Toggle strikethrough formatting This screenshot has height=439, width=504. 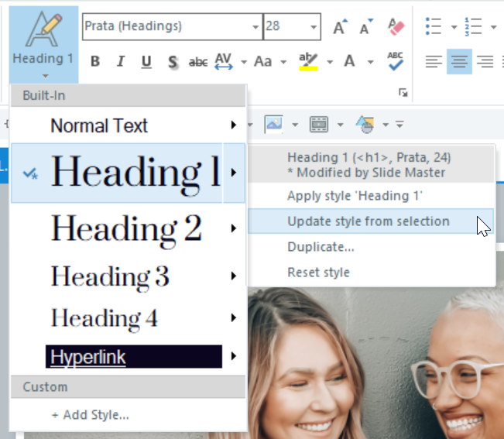[198, 61]
